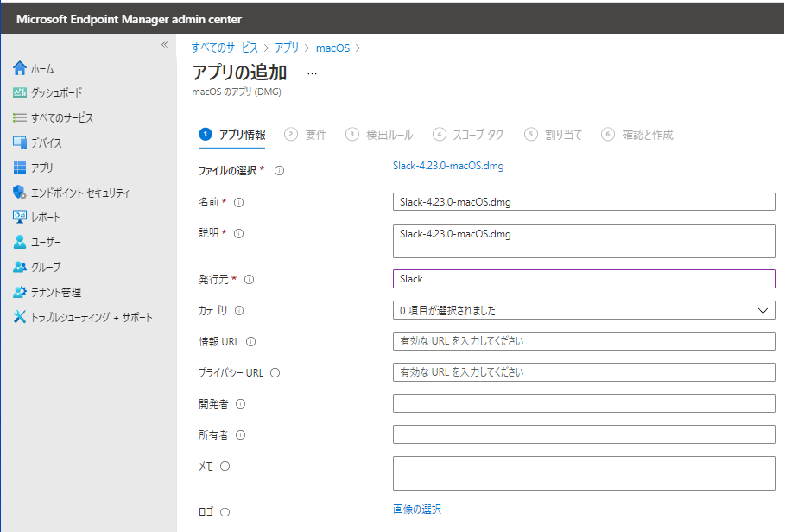Open the Home icon in the sidebar
The image size is (785, 532).
click(20, 68)
